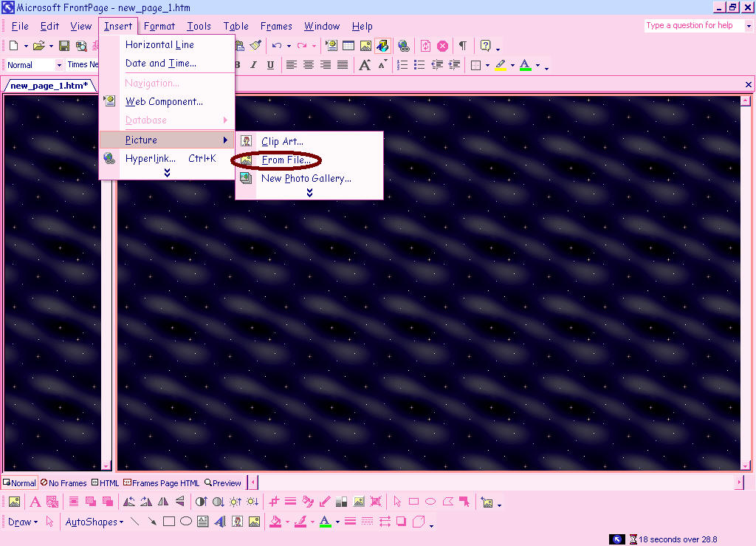Toggle Align Right
Viewport: 756px width, 546px height.
[326, 64]
